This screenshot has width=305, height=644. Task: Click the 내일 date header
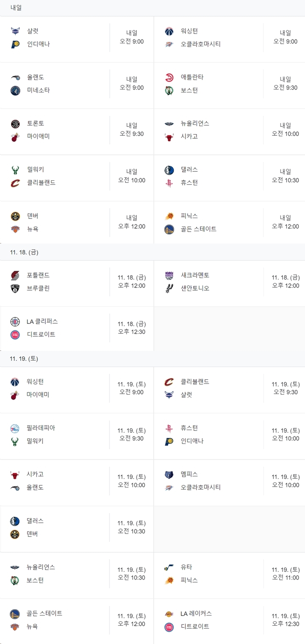pyautogui.click(x=16, y=8)
